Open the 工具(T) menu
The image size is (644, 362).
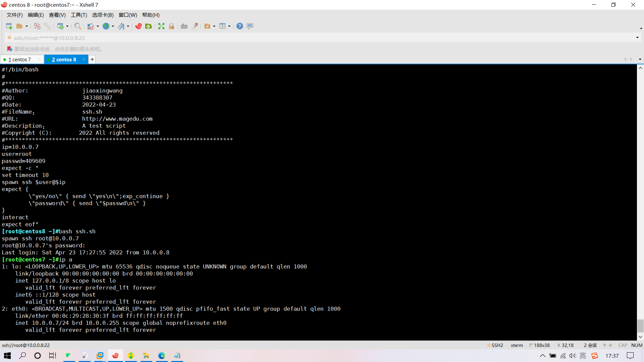[x=79, y=15]
